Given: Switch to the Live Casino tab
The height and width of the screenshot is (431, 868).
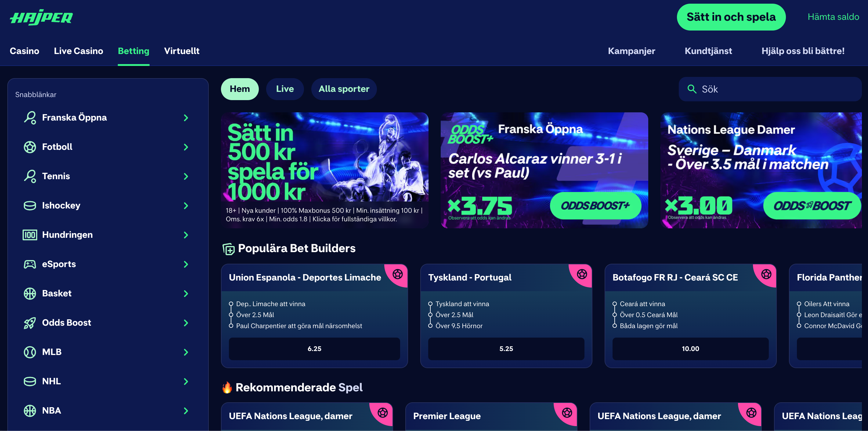Looking at the screenshot, I should click(x=78, y=51).
